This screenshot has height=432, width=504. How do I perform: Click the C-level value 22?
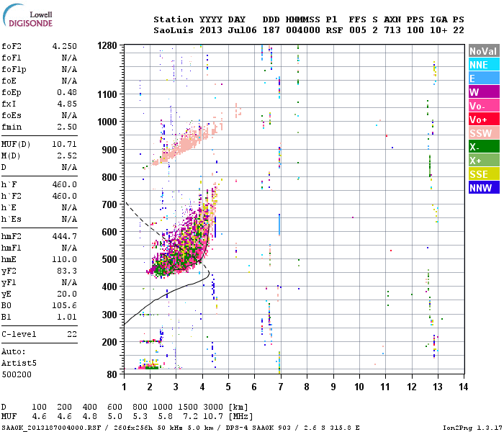coord(72,334)
